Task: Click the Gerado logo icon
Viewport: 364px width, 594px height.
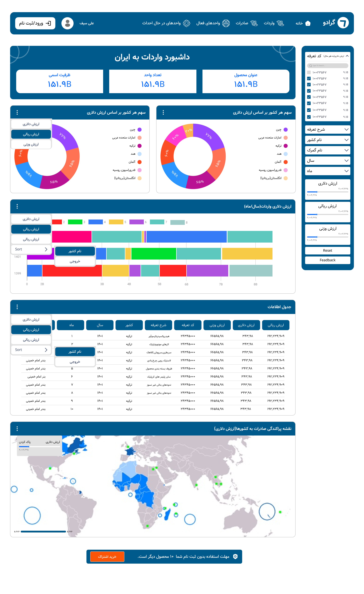Action: [343, 23]
